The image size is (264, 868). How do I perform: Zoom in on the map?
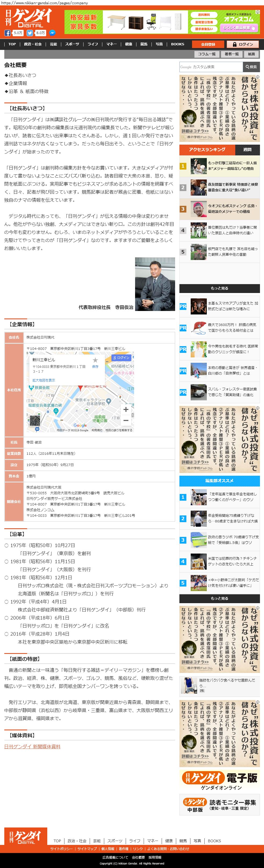tap(126, 409)
